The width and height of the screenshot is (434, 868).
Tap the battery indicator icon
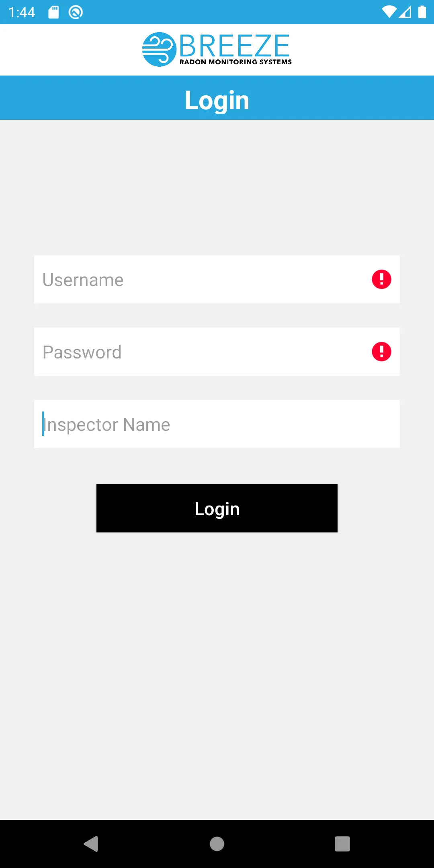click(x=422, y=12)
